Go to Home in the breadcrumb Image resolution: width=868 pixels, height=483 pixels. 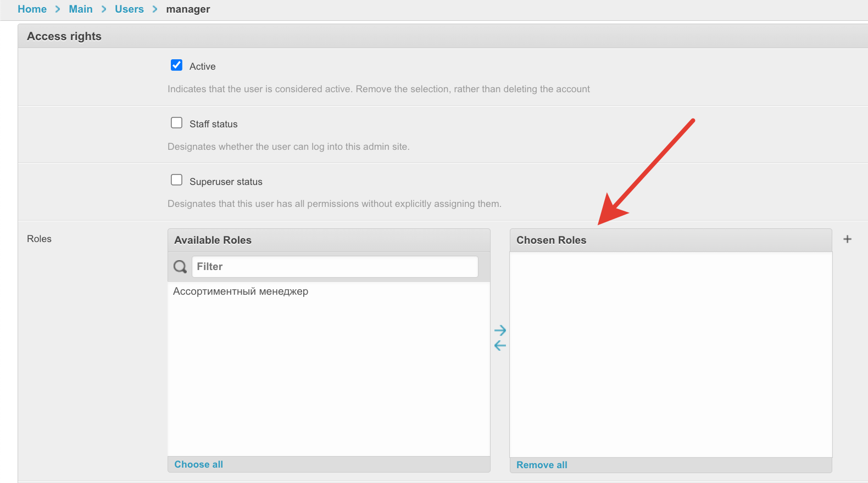[x=32, y=9]
